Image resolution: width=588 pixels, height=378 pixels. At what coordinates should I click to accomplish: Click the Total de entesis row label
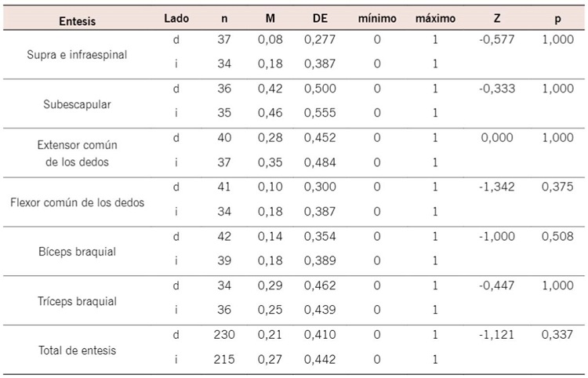click(x=78, y=350)
